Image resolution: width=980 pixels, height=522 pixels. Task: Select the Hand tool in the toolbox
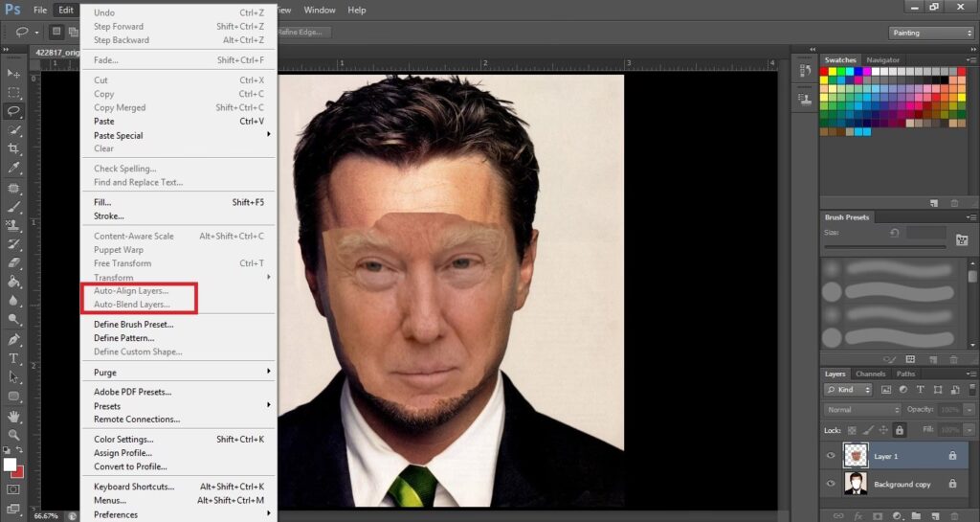click(13, 417)
